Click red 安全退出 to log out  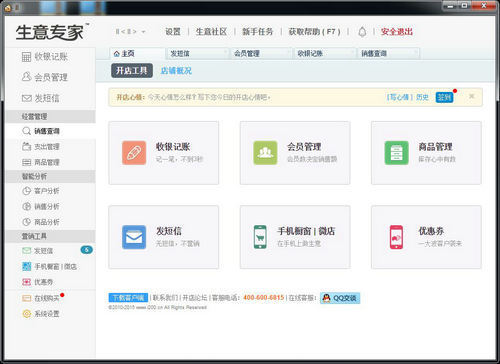[397, 32]
